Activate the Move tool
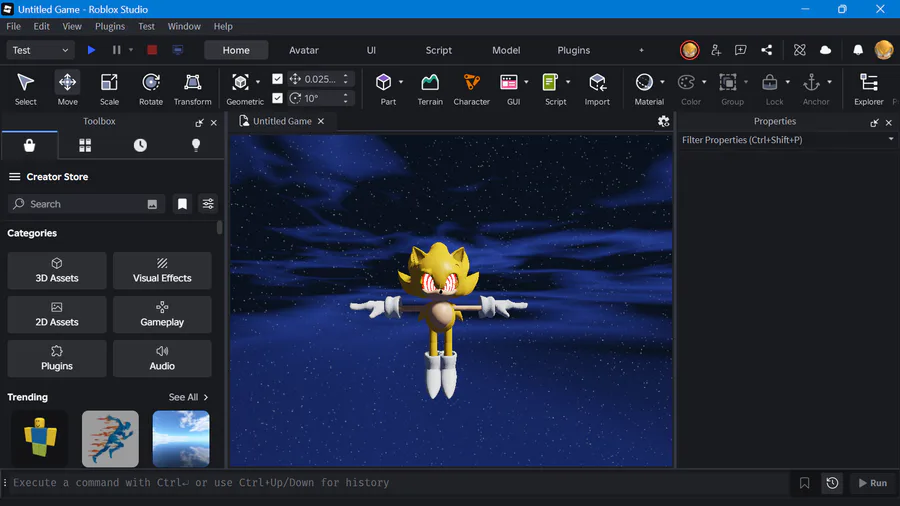The width and height of the screenshot is (900, 506). pyautogui.click(x=67, y=89)
